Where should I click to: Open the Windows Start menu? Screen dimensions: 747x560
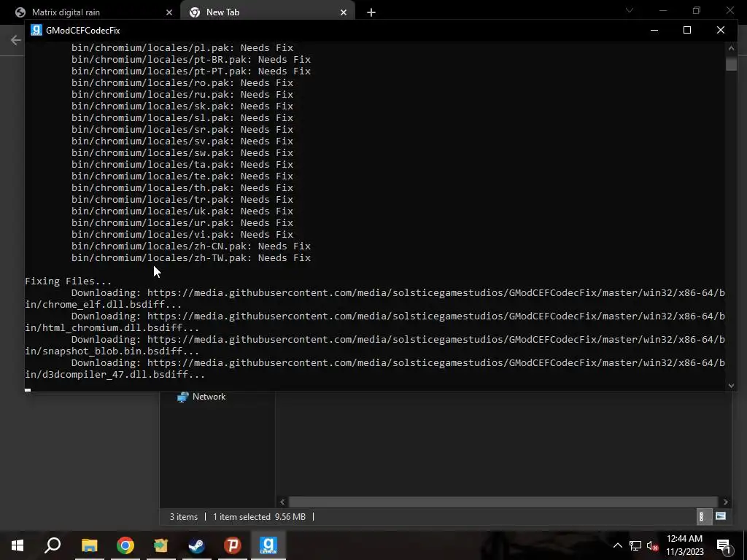click(x=18, y=545)
